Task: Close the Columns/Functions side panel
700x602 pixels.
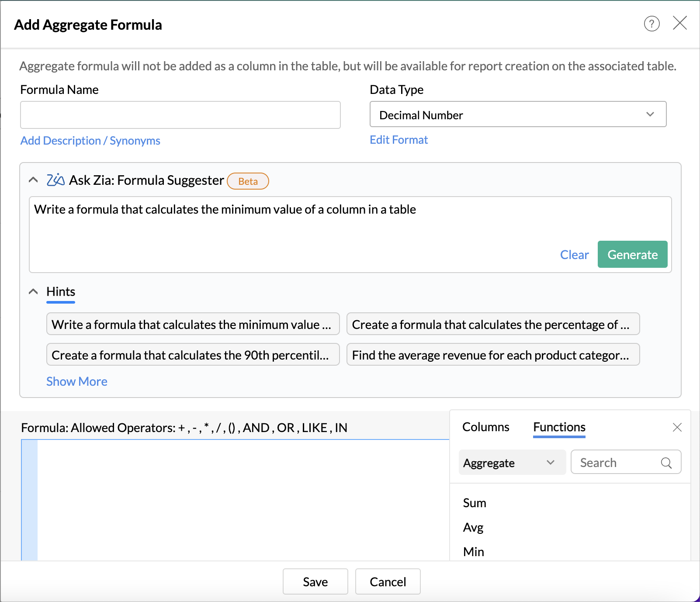Action: [677, 427]
